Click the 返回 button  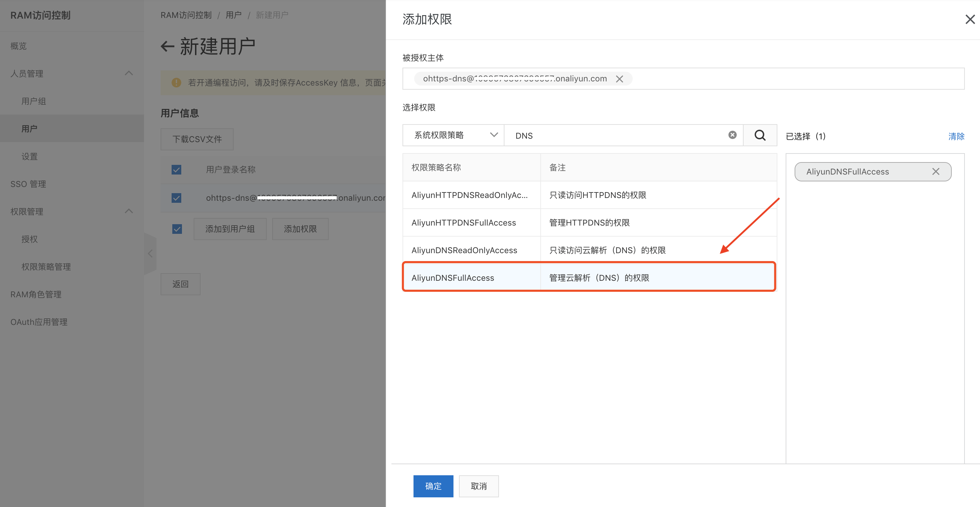[180, 284]
